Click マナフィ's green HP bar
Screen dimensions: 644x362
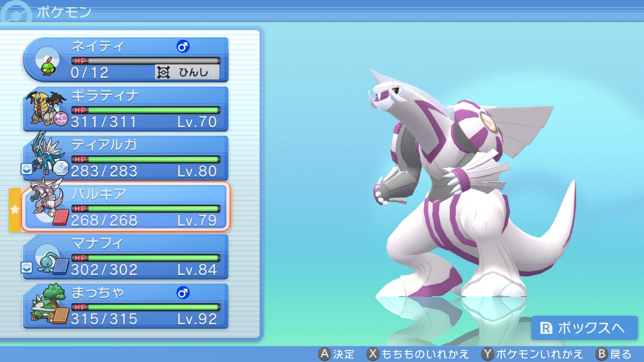pyautogui.click(x=146, y=258)
